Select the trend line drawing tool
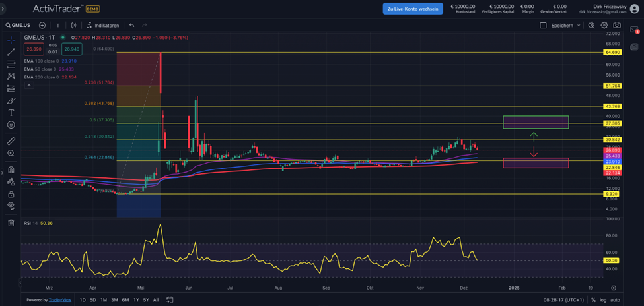644x306 pixels. [x=11, y=51]
